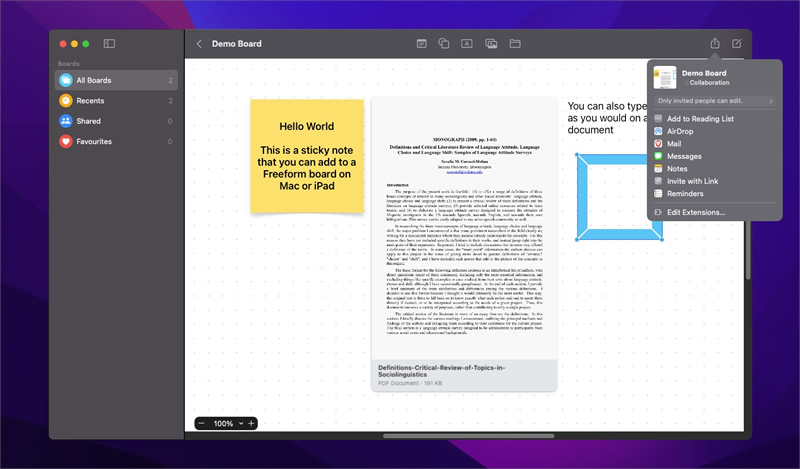The width and height of the screenshot is (800, 469).
Task: Click the orange Recents clock icon
Action: tap(66, 101)
